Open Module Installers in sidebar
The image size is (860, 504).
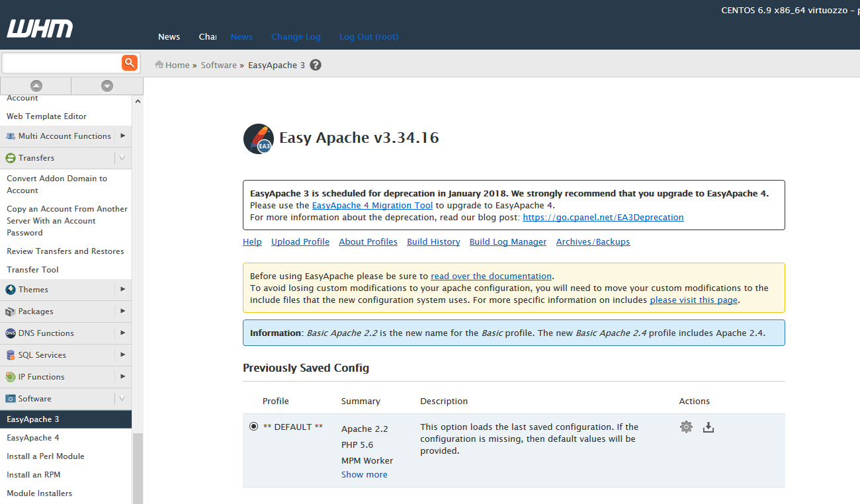click(40, 493)
